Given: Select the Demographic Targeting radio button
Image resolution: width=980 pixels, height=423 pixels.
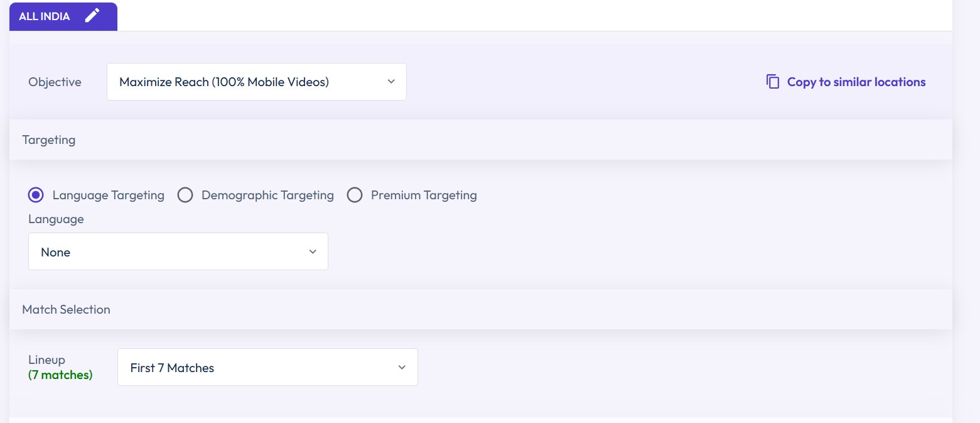Looking at the screenshot, I should [185, 195].
